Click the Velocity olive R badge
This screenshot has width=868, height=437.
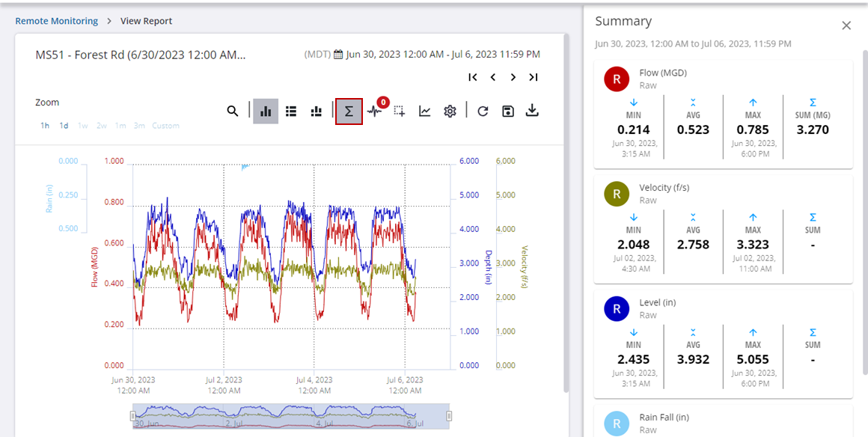pyautogui.click(x=617, y=194)
